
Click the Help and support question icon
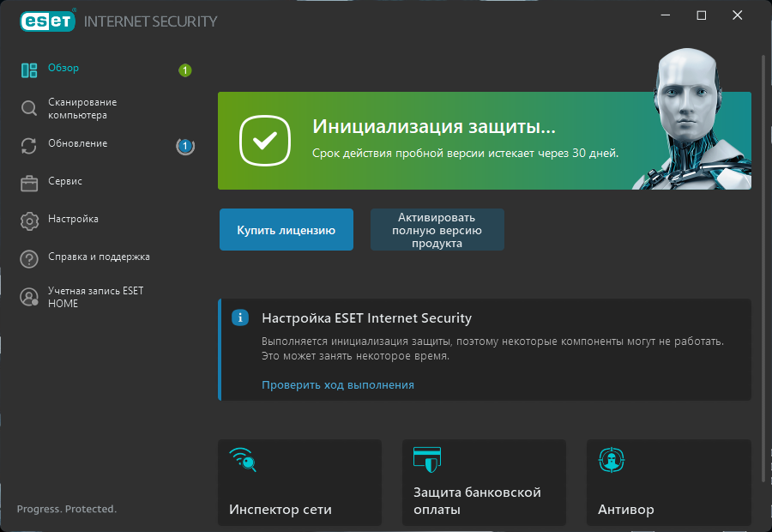(29, 259)
